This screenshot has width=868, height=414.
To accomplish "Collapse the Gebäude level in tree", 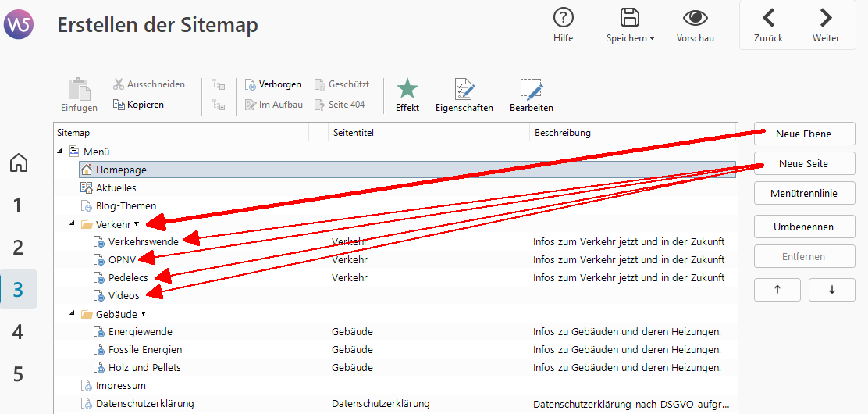I will 72,314.
